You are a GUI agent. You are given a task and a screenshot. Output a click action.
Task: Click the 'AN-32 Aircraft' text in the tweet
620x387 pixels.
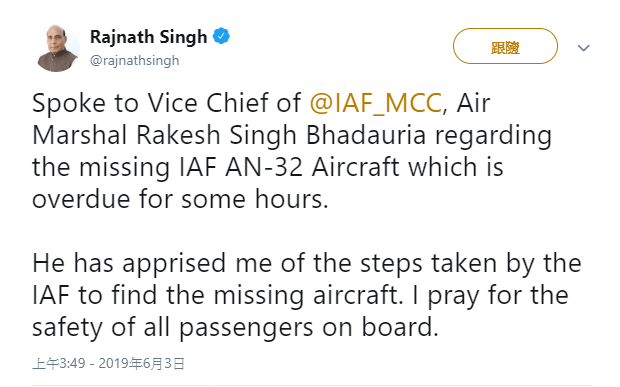[x=312, y=167]
